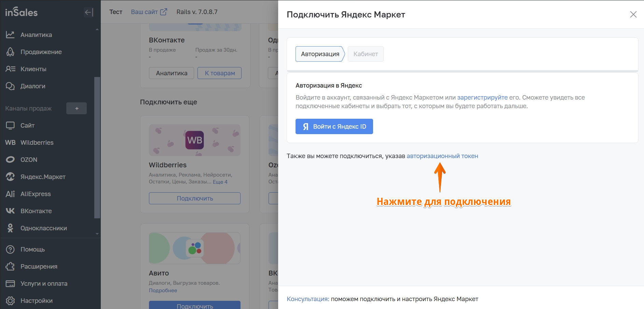Click the Тест store name

pyautogui.click(x=116, y=12)
